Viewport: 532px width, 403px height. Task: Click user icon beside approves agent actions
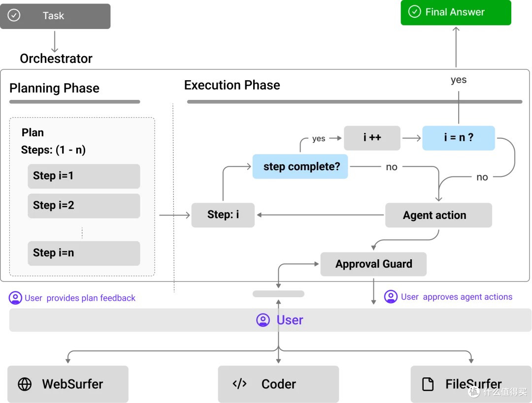391,297
